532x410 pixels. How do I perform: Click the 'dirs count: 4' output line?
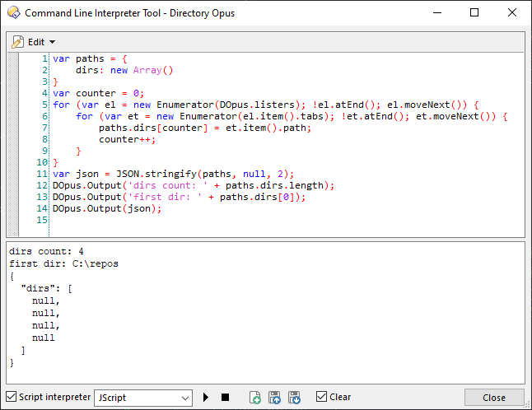[x=46, y=251]
